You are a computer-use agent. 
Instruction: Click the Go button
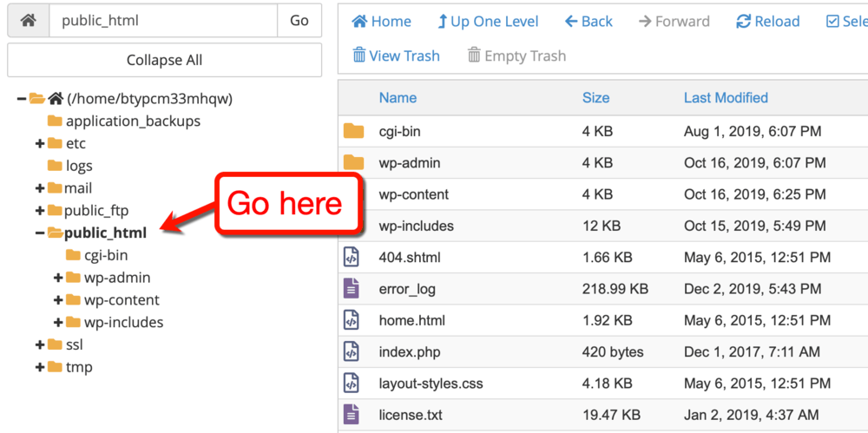coord(299,21)
